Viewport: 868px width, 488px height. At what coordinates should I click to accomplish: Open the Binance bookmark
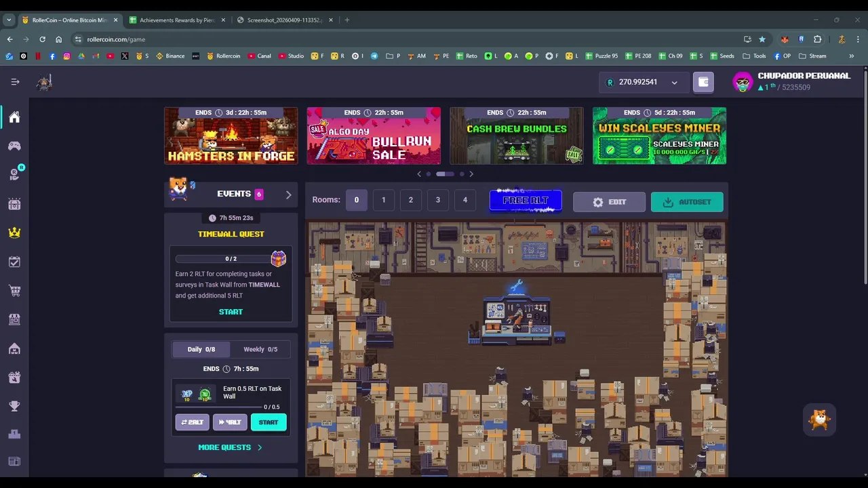coord(170,56)
